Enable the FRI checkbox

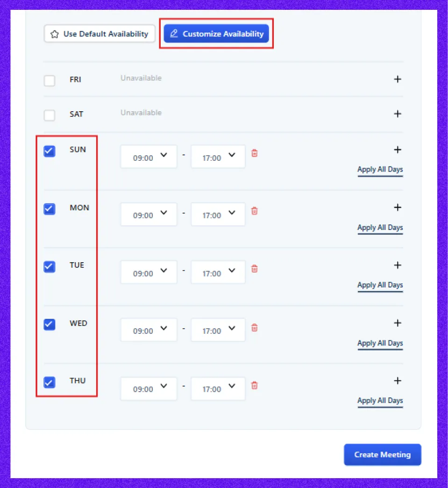pos(50,80)
